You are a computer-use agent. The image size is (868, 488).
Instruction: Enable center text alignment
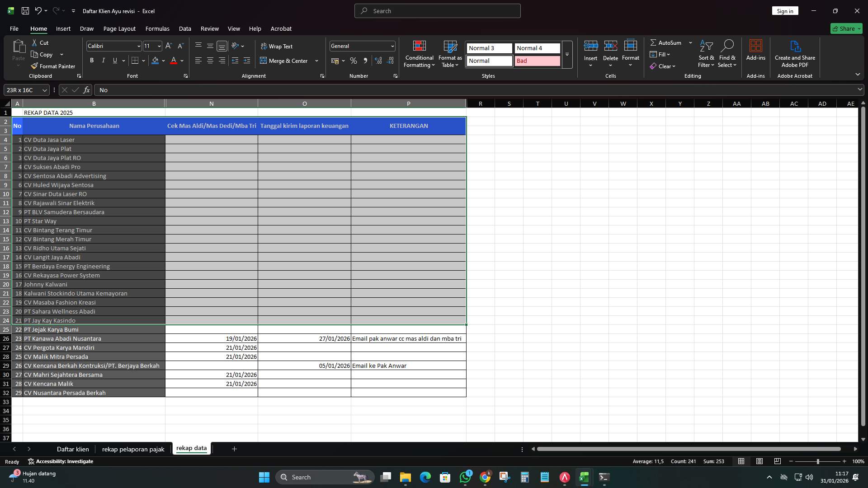click(210, 60)
